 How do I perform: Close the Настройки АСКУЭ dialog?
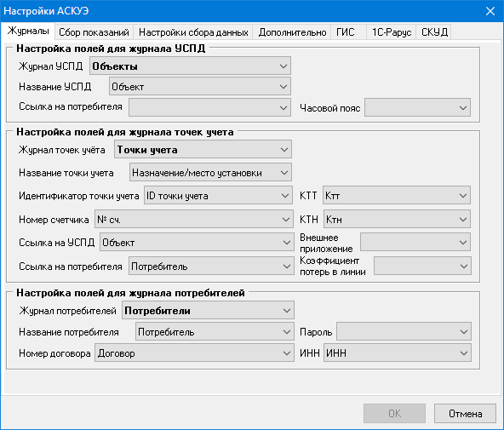[490, 11]
